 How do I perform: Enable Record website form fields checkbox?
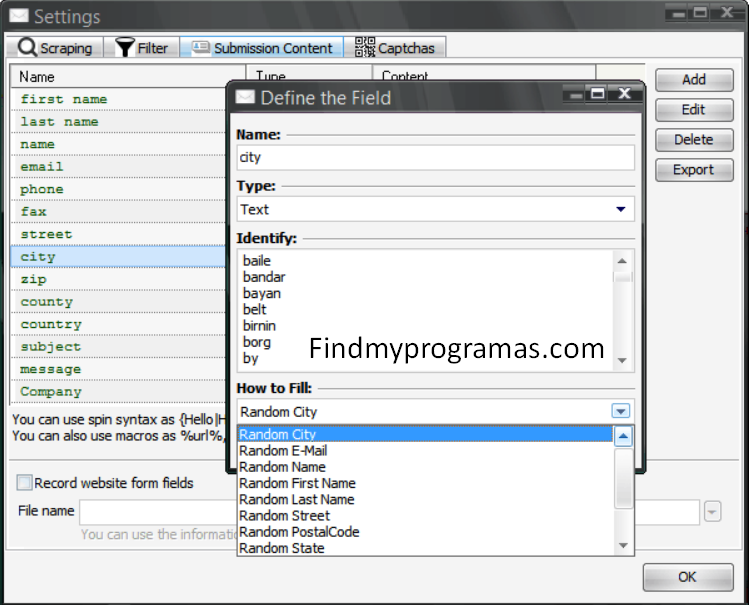(x=25, y=483)
